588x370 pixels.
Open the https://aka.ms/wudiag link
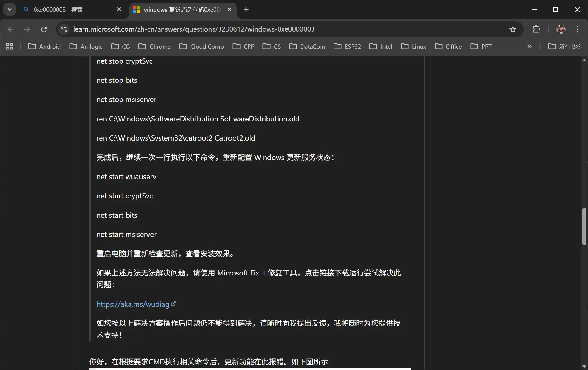pyautogui.click(x=133, y=304)
